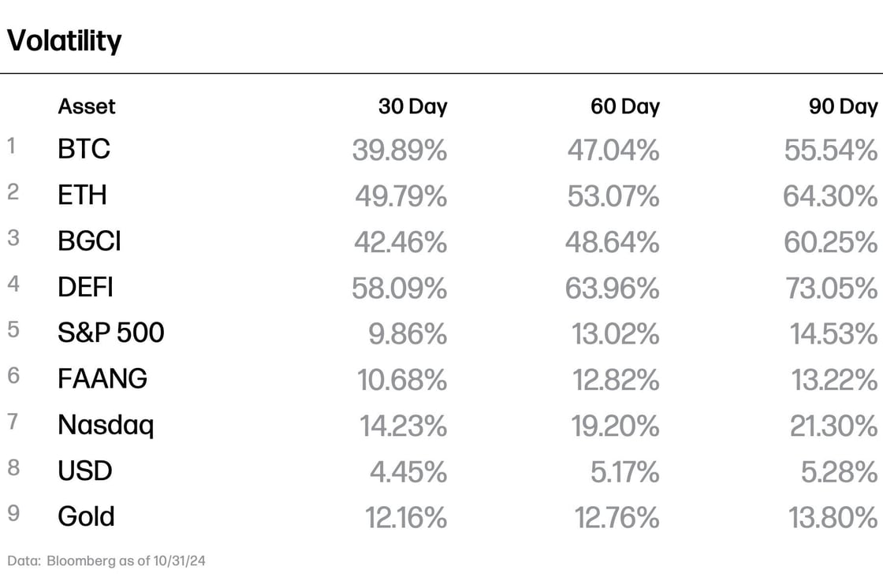Click DEFI 90 Day value 73.05%
Viewport: 883px width, 588px height.
pyautogui.click(x=831, y=288)
